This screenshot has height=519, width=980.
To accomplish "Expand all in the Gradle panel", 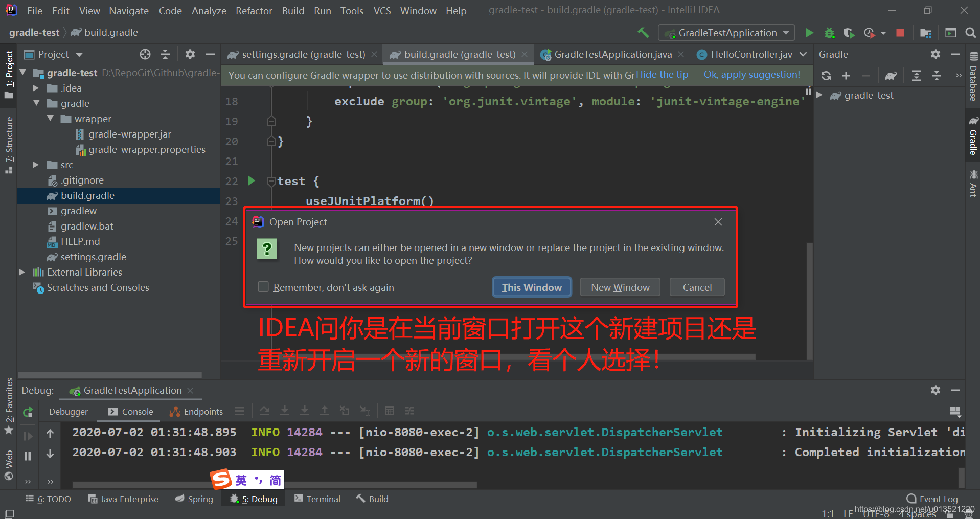I will tap(917, 76).
